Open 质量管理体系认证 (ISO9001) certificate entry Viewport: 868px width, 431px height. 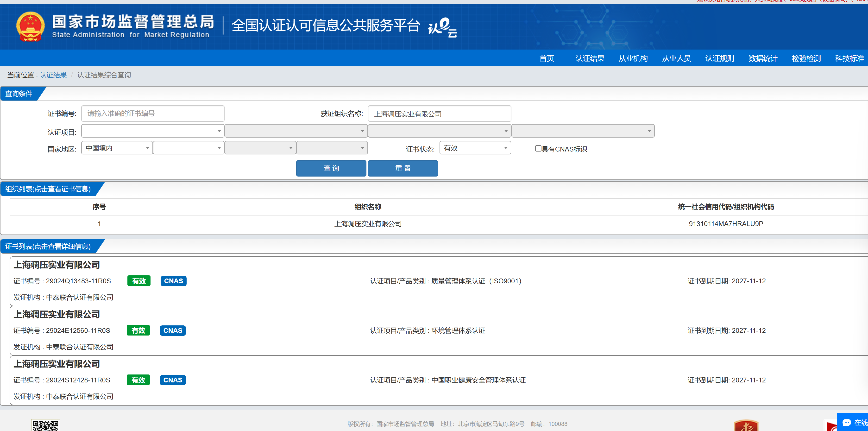[439, 281]
